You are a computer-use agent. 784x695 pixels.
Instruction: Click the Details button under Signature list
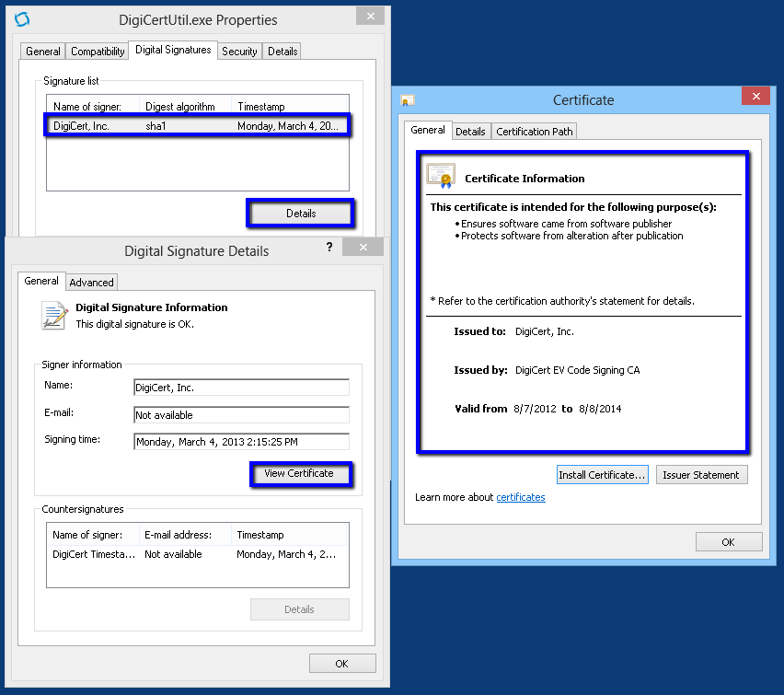pyautogui.click(x=301, y=214)
